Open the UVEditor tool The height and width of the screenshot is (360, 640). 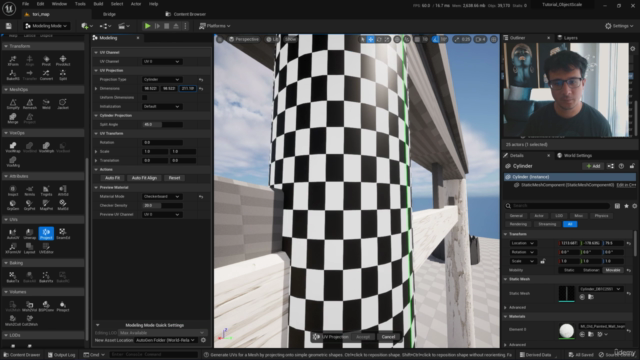pos(46,248)
